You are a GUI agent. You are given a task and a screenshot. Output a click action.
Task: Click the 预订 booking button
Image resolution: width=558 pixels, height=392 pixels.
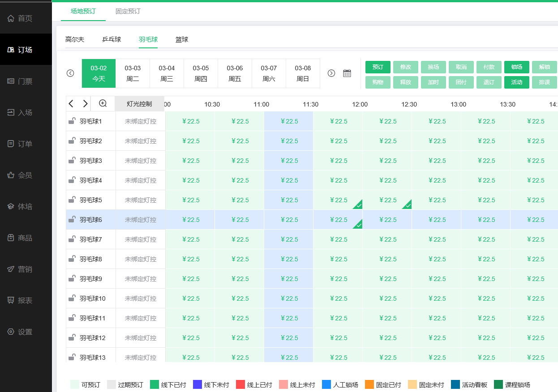point(378,67)
